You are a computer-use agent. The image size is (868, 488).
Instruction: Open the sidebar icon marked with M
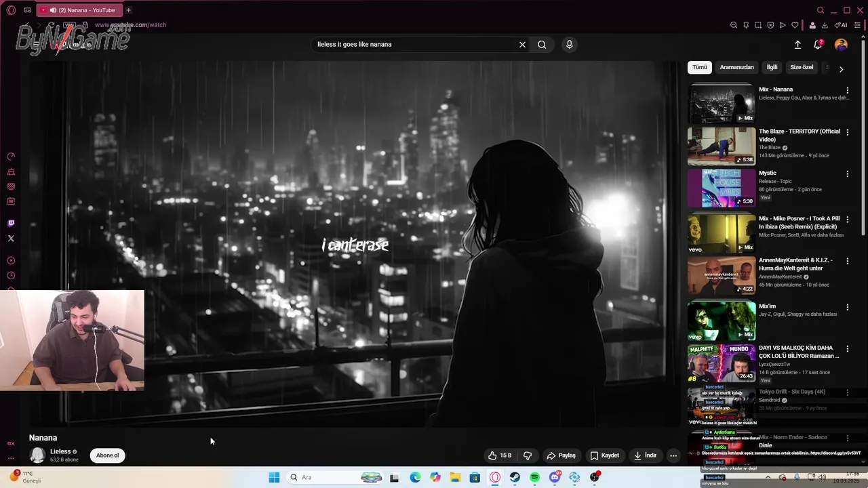coord(11,201)
